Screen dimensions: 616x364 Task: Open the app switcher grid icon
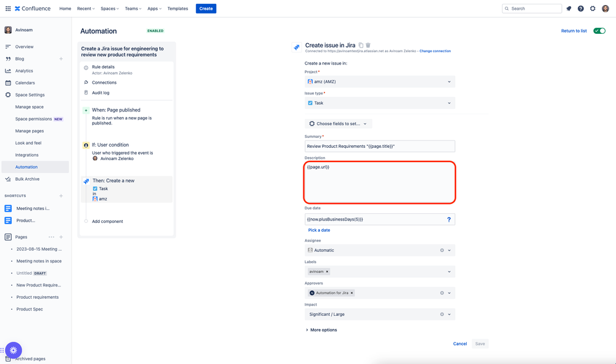click(x=8, y=8)
